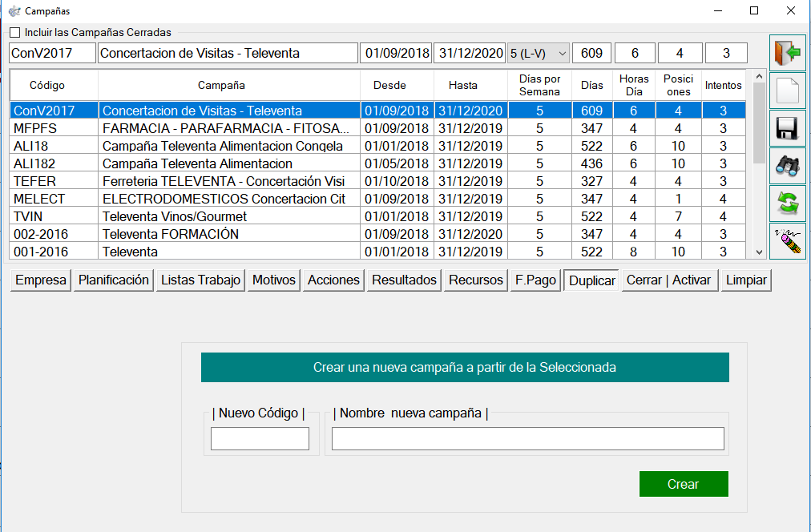811x532 pixels.
Task: Select the MFPFS campaign row
Action: click(x=377, y=128)
